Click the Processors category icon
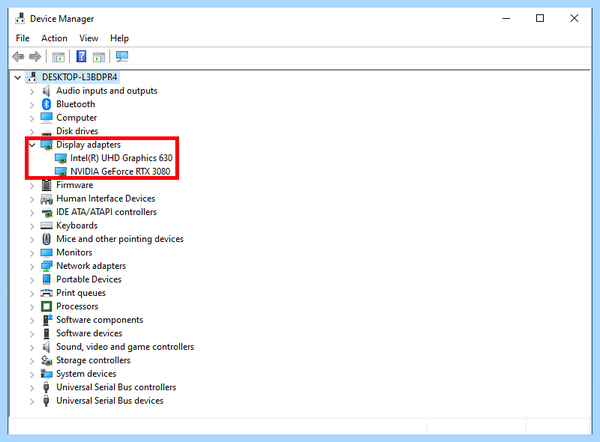Screen dimensions: 600x442 point(46,307)
